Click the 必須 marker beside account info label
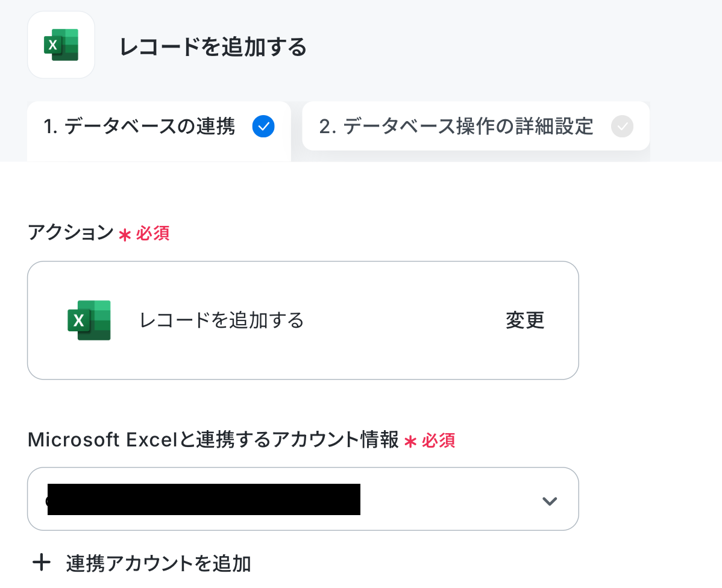Image resolution: width=722 pixels, height=588 pixels. point(438,440)
